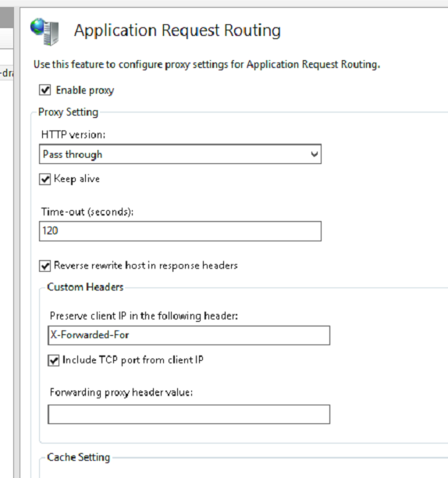Image resolution: width=448 pixels, height=478 pixels.
Task: Click the Preserve client IP header label
Action: point(144,316)
